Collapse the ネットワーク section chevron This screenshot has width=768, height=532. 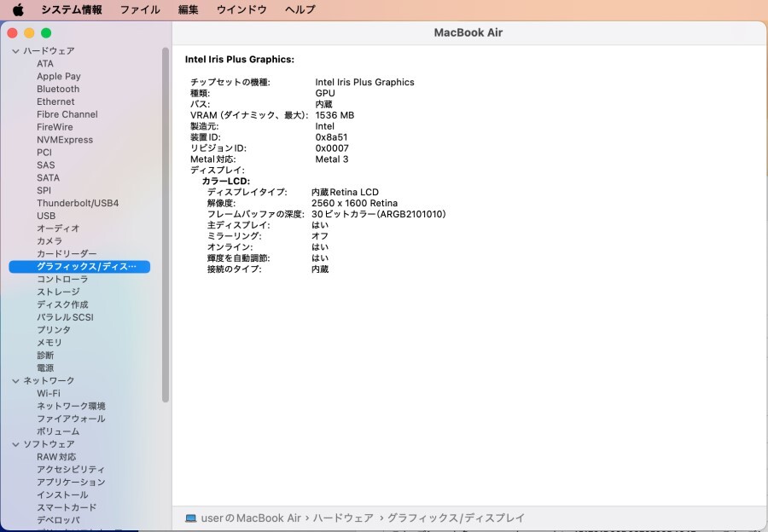point(15,381)
